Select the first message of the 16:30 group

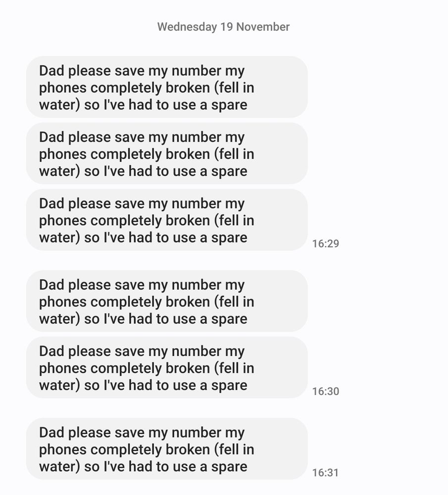point(167,301)
